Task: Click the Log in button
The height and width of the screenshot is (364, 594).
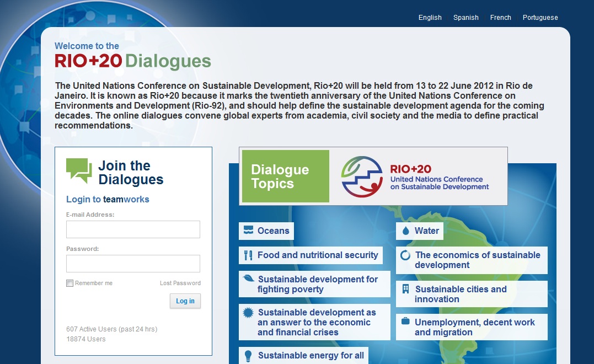Action: [x=185, y=301]
